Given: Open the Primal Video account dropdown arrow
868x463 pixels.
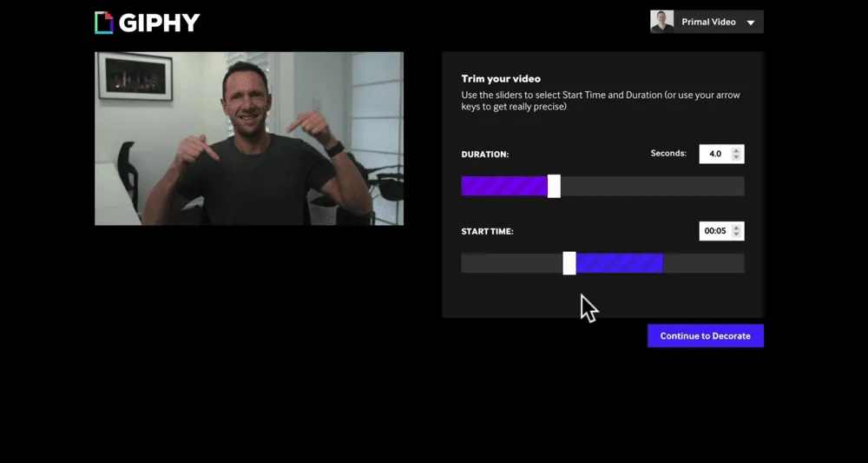Looking at the screenshot, I should [751, 23].
